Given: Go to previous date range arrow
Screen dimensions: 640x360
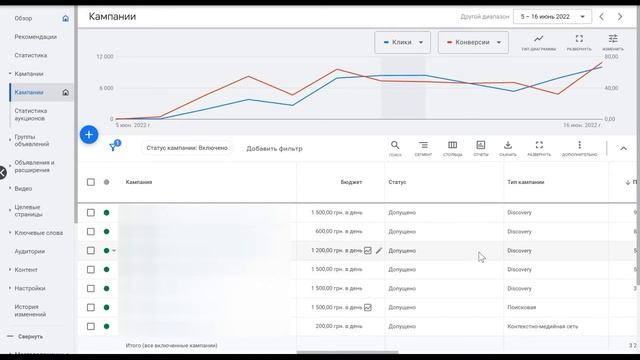Looking at the screenshot, I should click(x=602, y=17).
